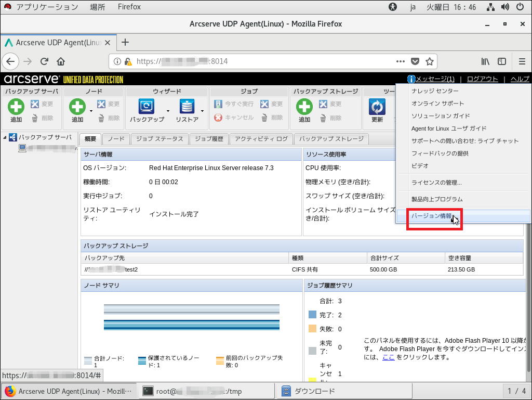
Task: Save the page to Pocket
Action: coord(415,61)
